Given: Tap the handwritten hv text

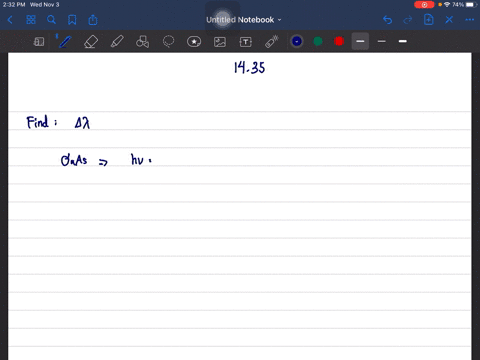Looking at the screenshot, I should 137,160.
